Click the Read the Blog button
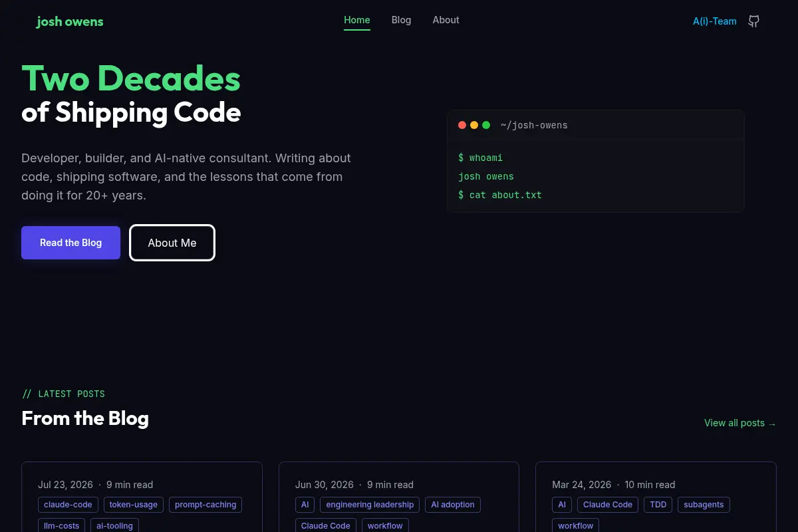The image size is (798, 532). [70, 243]
